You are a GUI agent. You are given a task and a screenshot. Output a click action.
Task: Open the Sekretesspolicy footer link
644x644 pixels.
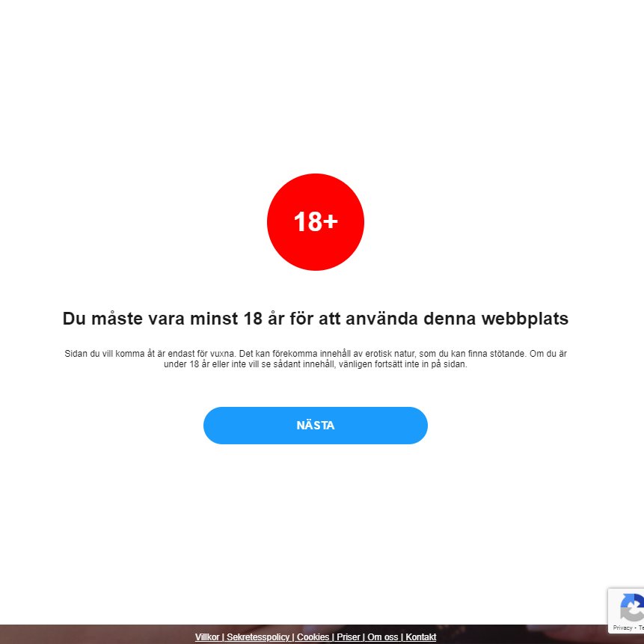coord(258,637)
